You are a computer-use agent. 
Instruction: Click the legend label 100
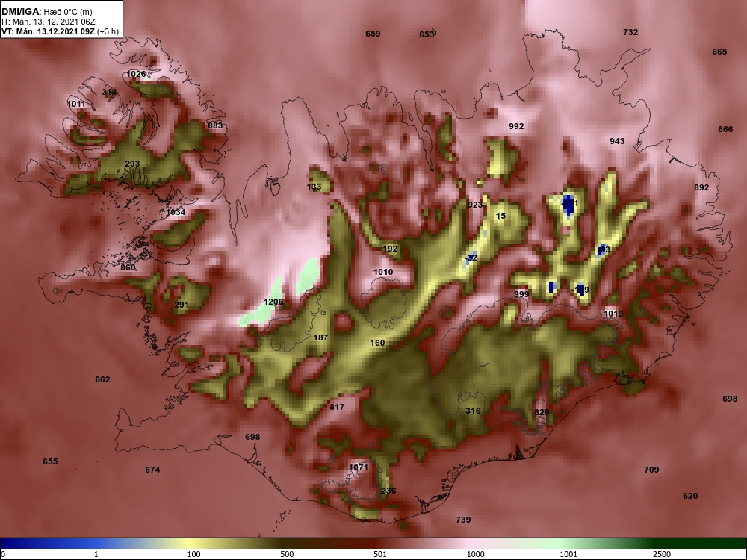click(x=193, y=554)
